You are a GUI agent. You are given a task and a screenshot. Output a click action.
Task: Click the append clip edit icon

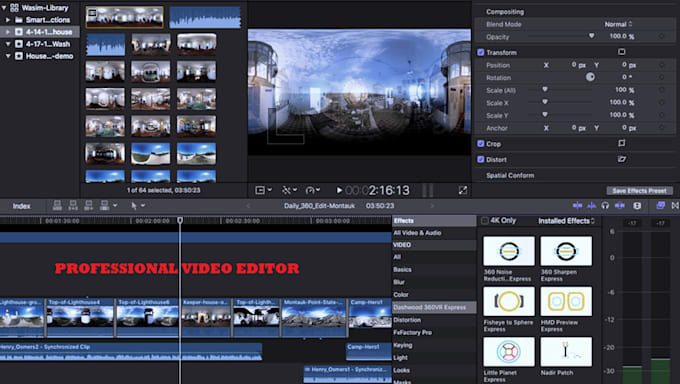pos(88,206)
